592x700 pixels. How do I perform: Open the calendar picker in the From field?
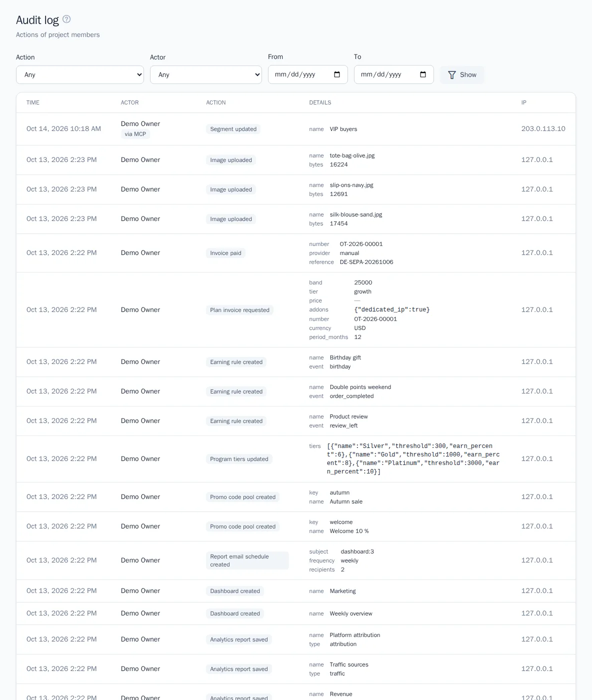(x=337, y=74)
